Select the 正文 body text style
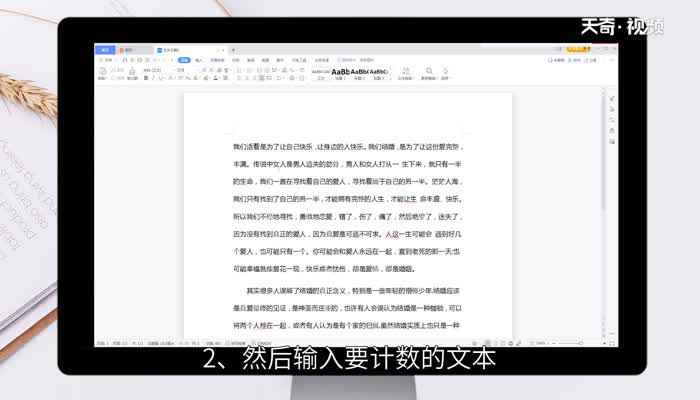Image resolution: width=700 pixels, height=400 pixels. 321,74
